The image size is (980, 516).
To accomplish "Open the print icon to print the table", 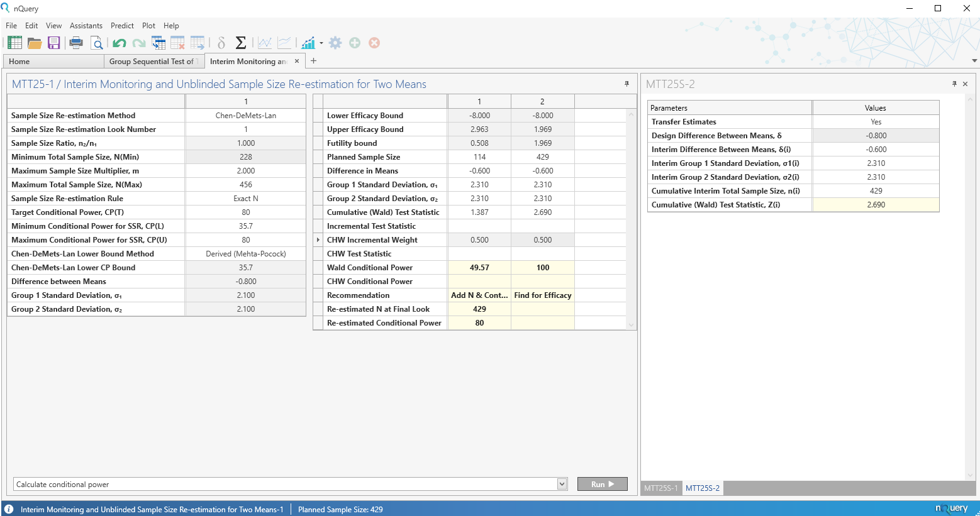I will click(x=75, y=43).
